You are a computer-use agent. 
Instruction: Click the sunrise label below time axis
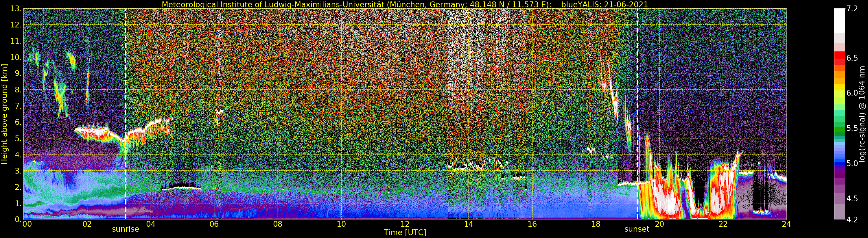pyautogui.click(x=125, y=229)
